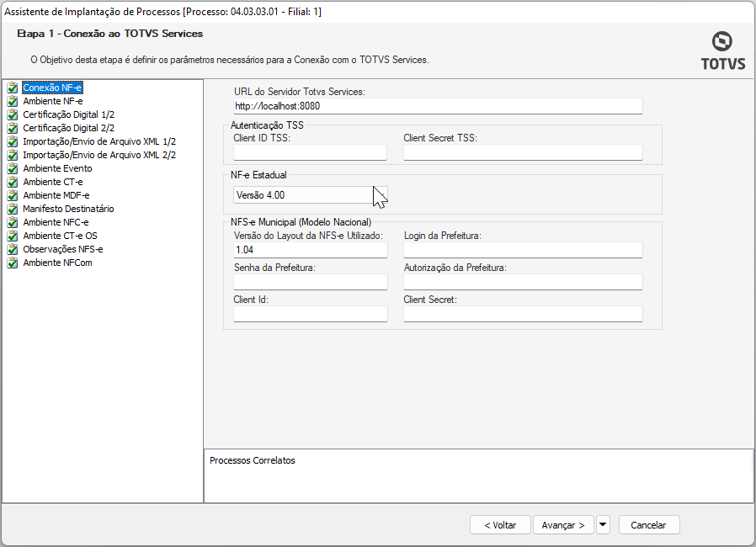Click the checkmark icon beside Ambiente NFC-e

coord(13,223)
